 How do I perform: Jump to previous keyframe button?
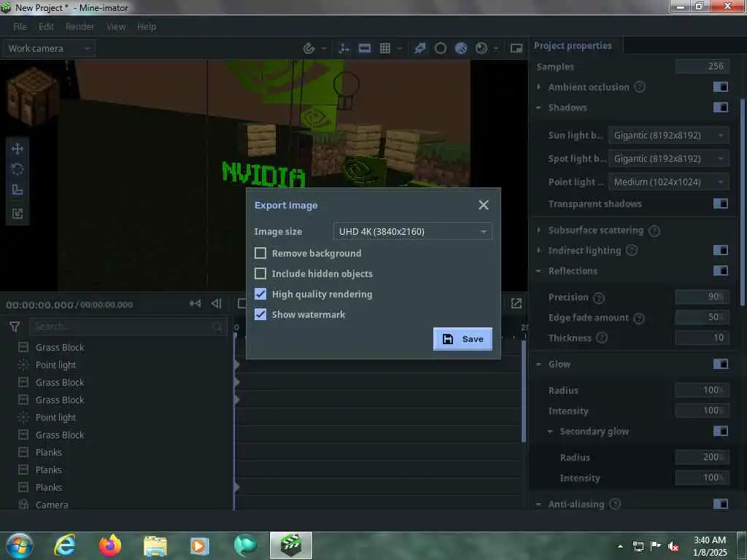pos(196,304)
